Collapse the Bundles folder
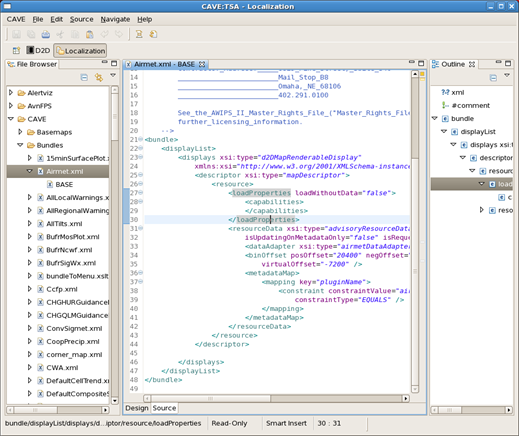 (20, 145)
